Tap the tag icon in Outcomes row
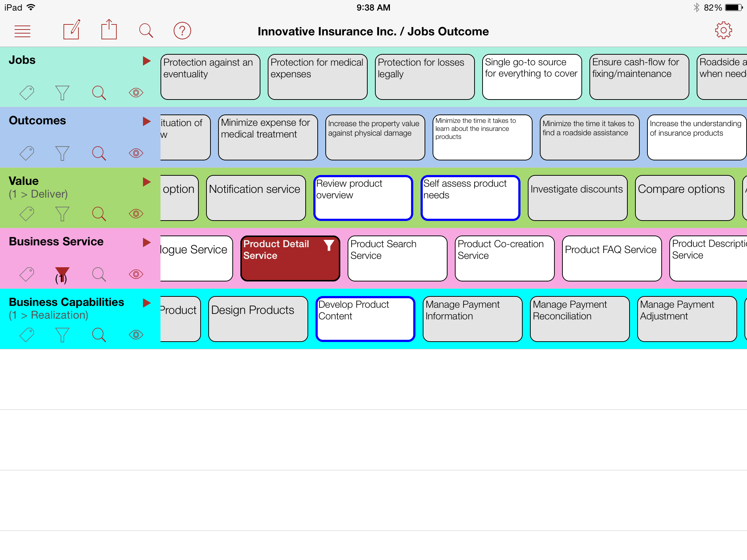The image size is (747, 560). [x=27, y=153]
